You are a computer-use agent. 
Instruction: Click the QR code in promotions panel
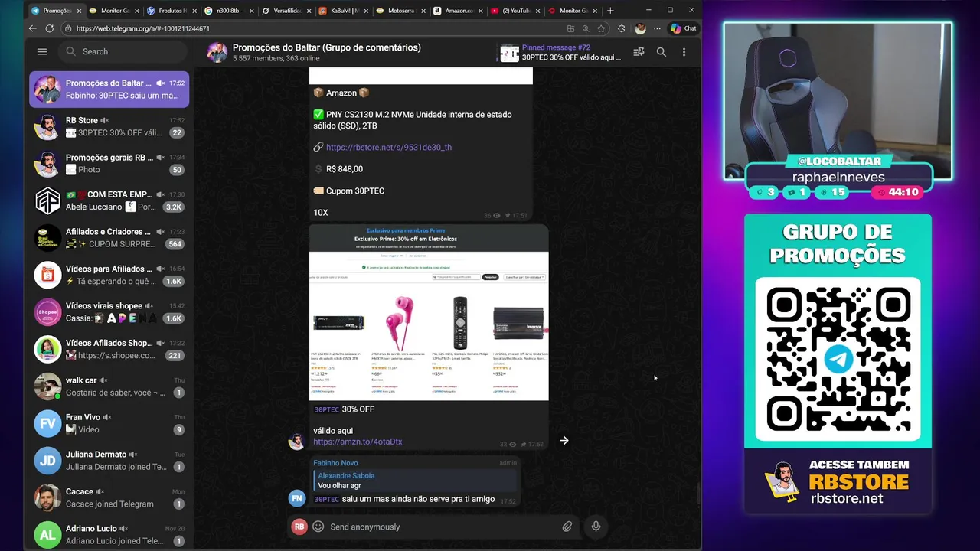coord(838,359)
